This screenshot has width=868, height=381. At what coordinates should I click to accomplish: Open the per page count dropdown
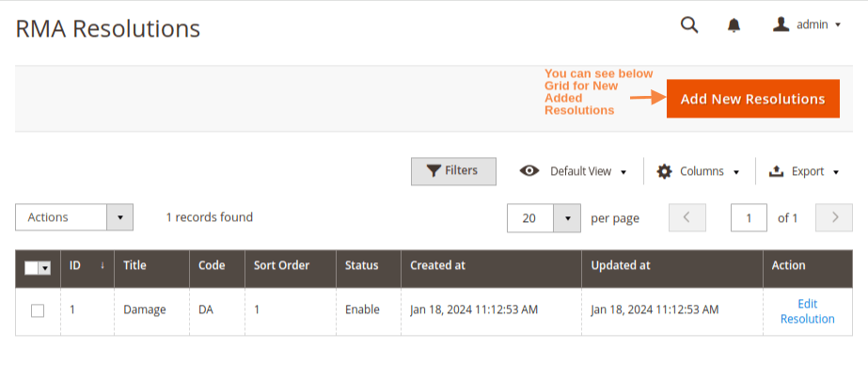pos(567,218)
